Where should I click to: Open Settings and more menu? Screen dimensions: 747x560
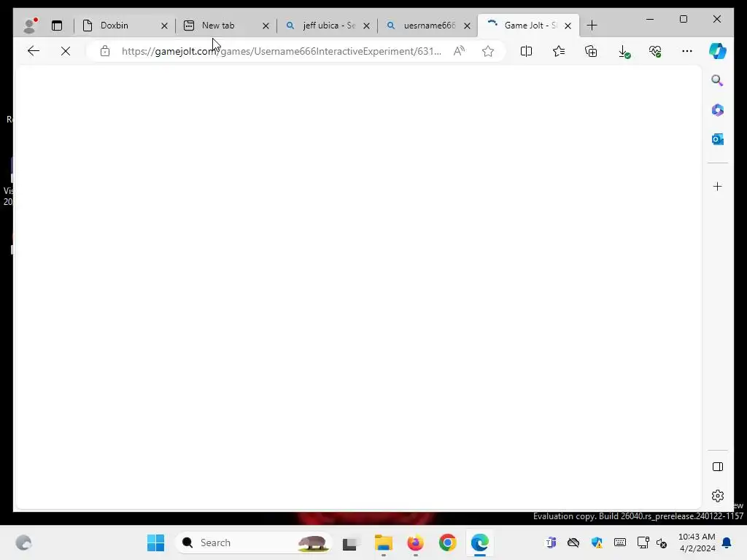coord(687,51)
